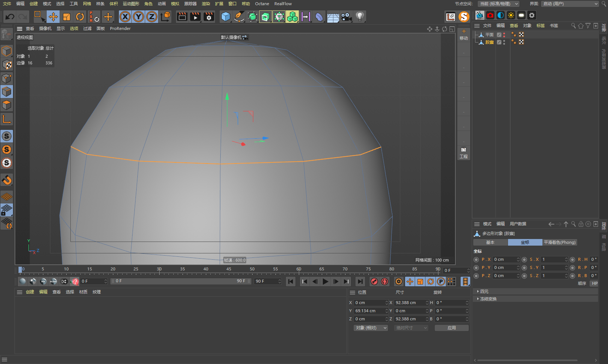
Task: Switch to the 基本 tab
Action: pyautogui.click(x=490, y=243)
